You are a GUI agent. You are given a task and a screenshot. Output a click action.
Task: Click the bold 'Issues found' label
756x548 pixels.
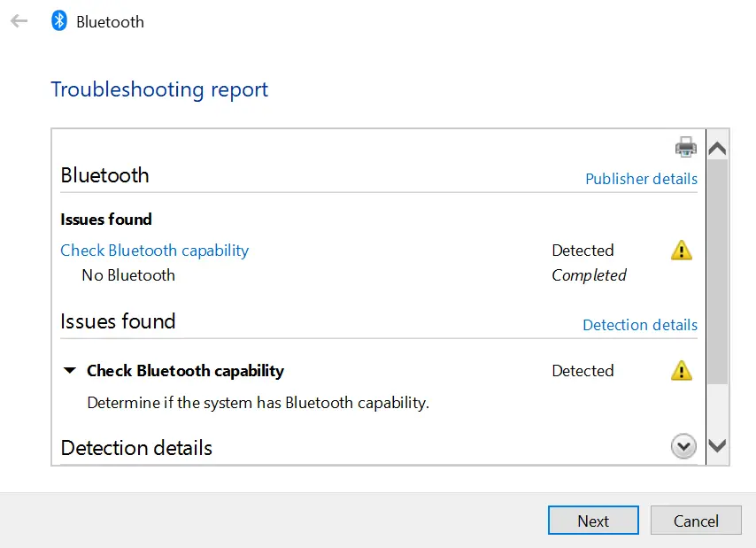click(106, 220)
